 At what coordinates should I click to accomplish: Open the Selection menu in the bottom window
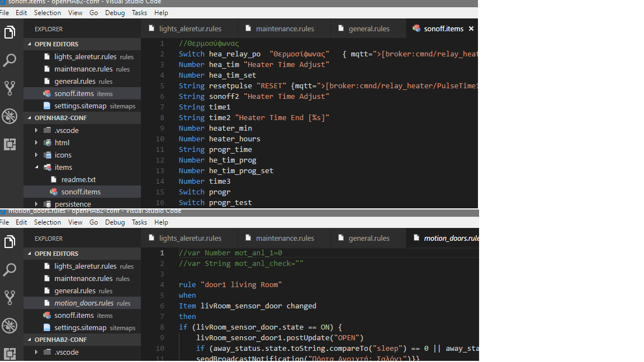[x=48, y=222]
